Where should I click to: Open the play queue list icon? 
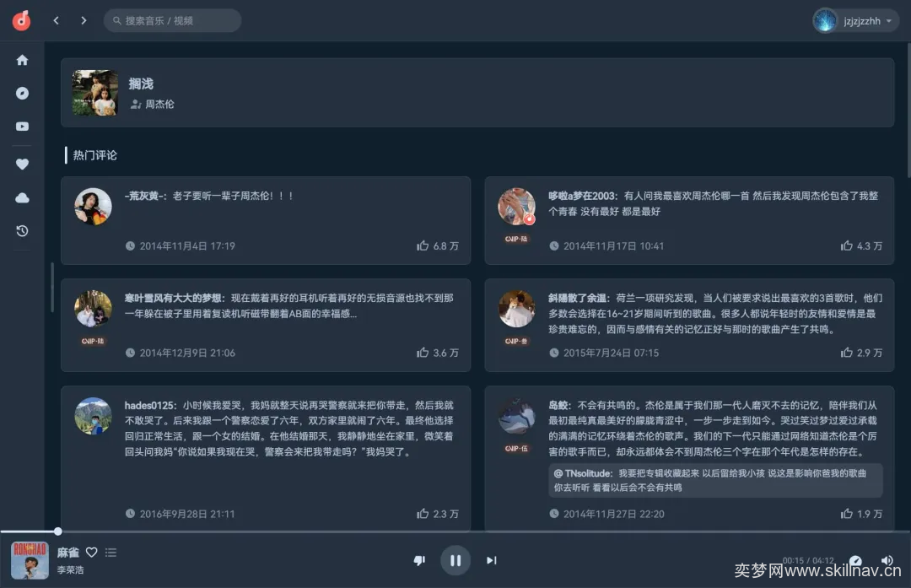pos(111,552)
